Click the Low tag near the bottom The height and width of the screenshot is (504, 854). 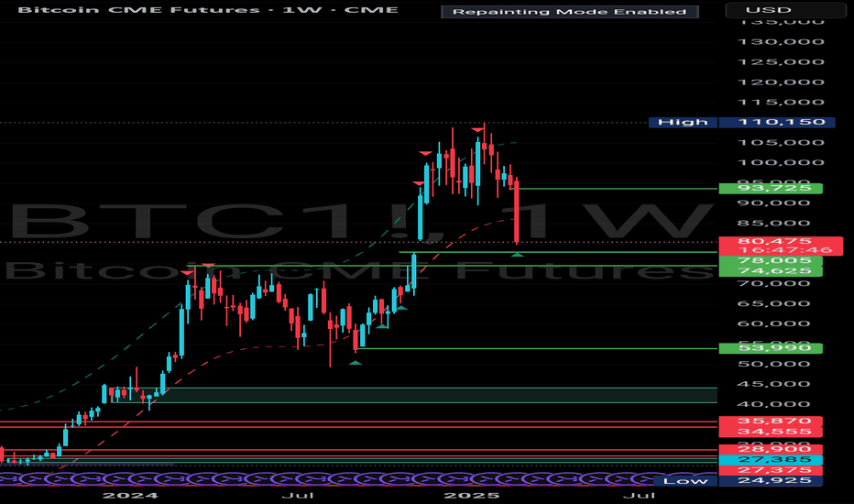[685, 480]
